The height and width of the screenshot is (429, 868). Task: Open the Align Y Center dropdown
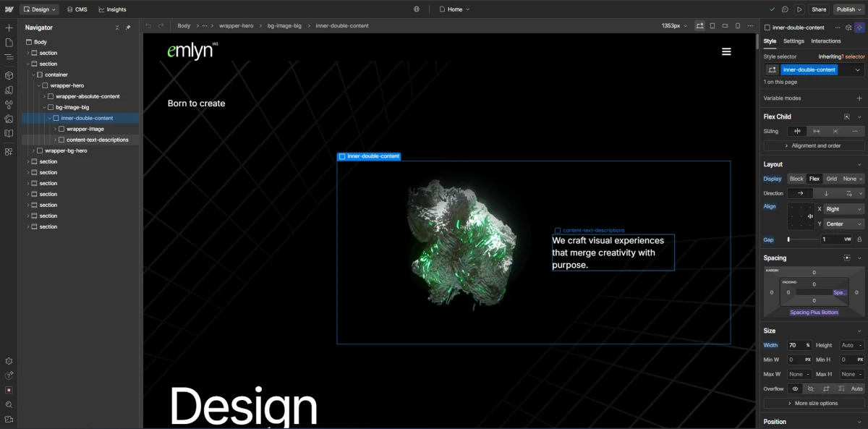click(844, 224)
